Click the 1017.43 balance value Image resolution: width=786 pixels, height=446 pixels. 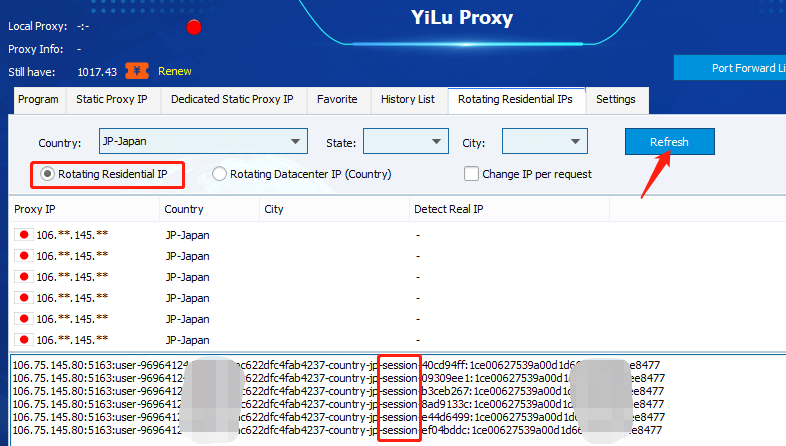tap(97, 72)
